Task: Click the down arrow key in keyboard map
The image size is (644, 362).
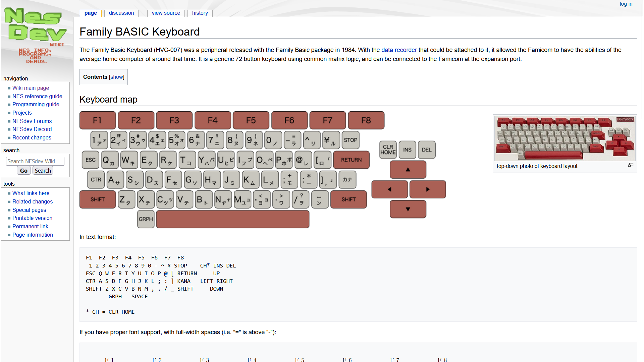Action: (x=408, y=209)
